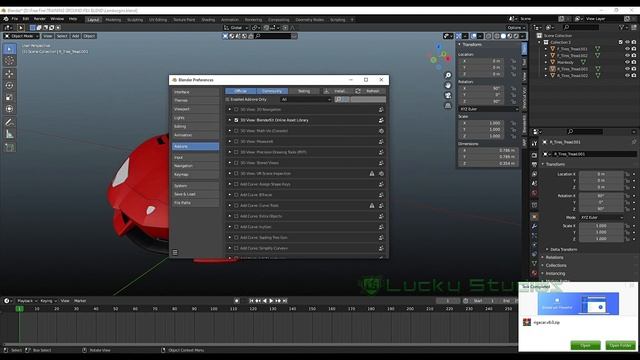The image size is (640, 360).
Task: Open the File menu
Action: [x=15, y=19]
